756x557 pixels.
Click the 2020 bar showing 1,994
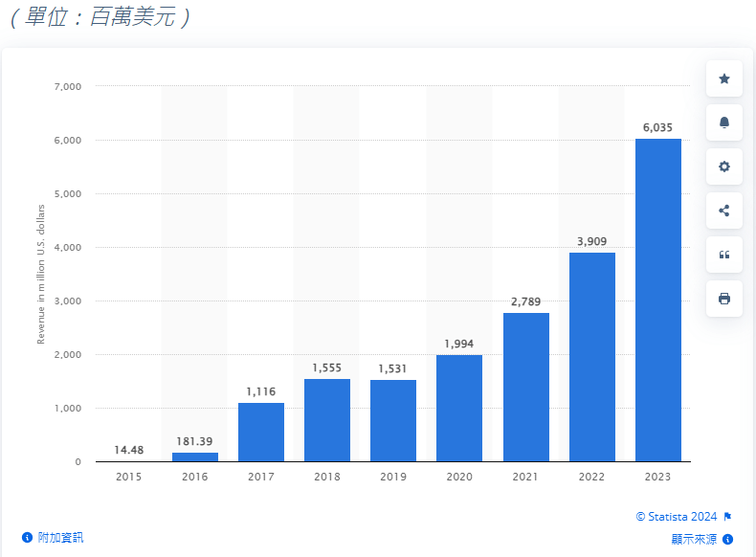click(x=459, y=409)
